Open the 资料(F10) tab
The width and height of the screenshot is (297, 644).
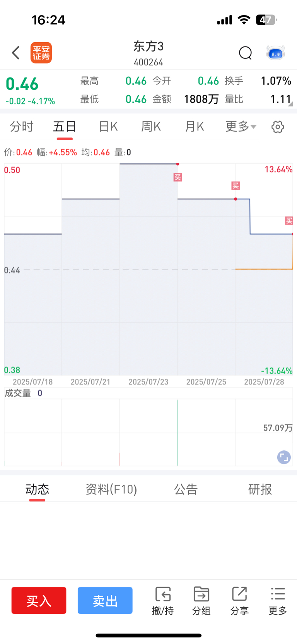coord(111,489)
